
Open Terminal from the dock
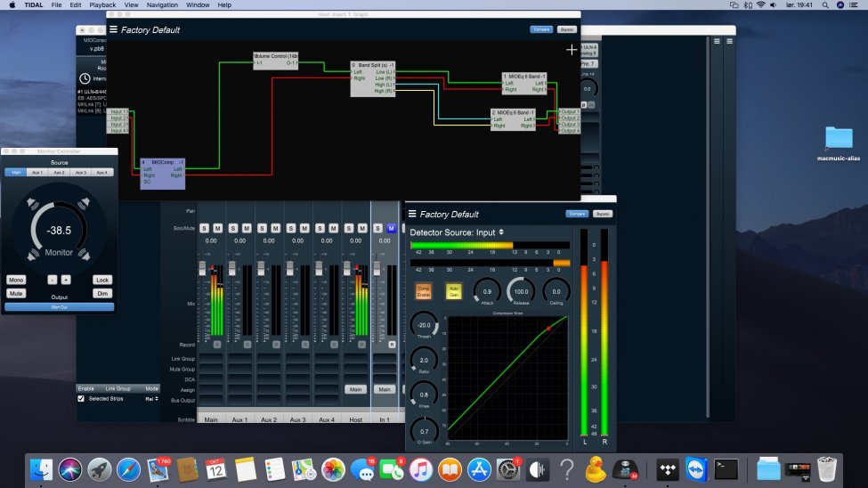726,469
